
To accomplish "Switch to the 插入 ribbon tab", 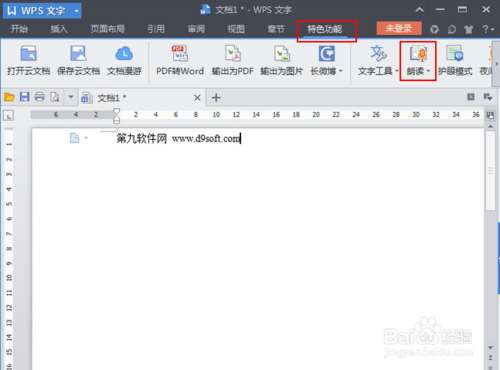I will click(59, 29).
